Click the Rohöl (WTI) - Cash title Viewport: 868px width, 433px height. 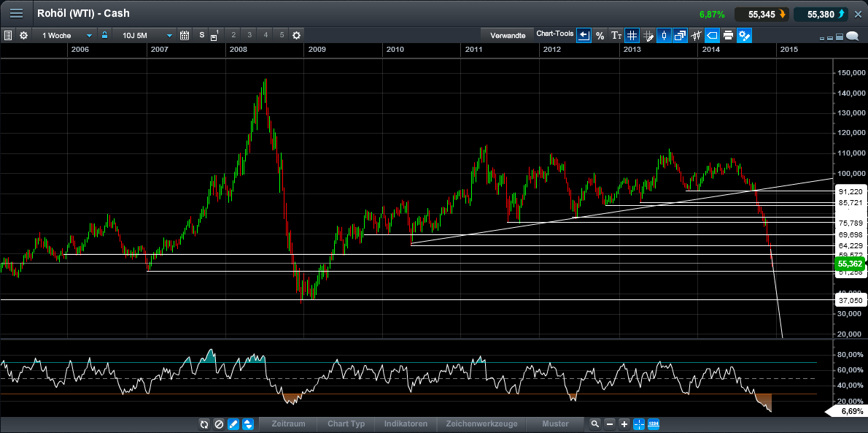(83, 13)
